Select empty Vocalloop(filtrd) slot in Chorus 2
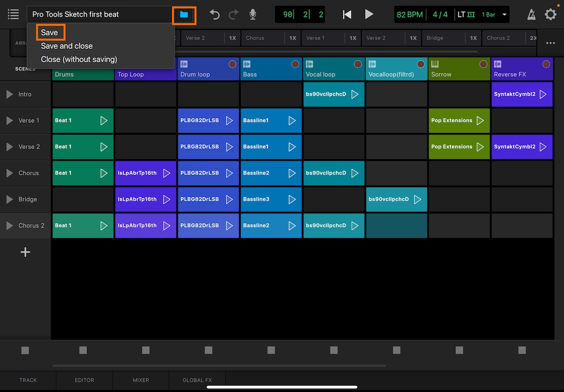Image resolution: width=564 pixels, height=392 pixels. coord(396,226)
